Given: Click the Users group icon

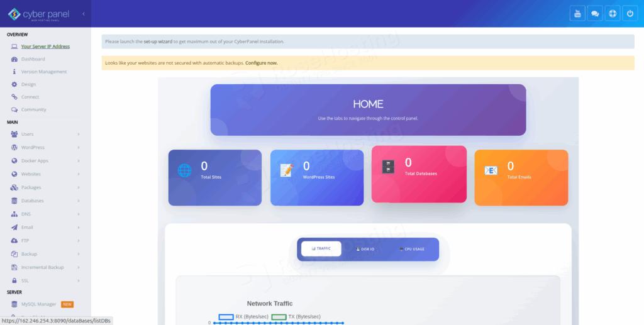Looking at the screenshot, I should pos(14,134).
